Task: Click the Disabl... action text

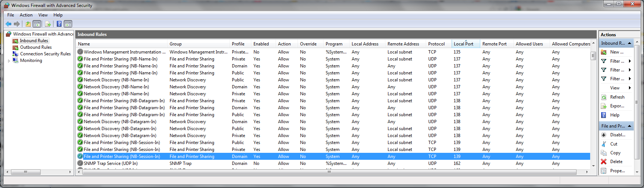Action: [x=618, y=135]
